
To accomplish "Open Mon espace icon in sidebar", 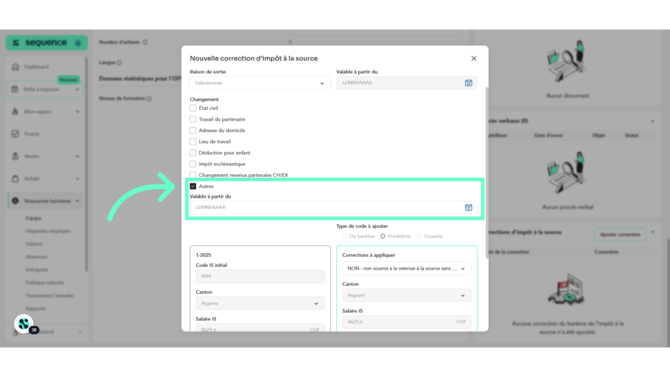I will coord(15,112).
